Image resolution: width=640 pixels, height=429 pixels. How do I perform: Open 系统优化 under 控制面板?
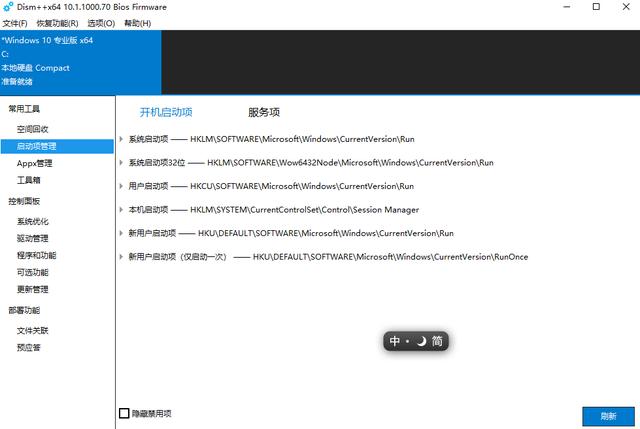tap(33, 222)
